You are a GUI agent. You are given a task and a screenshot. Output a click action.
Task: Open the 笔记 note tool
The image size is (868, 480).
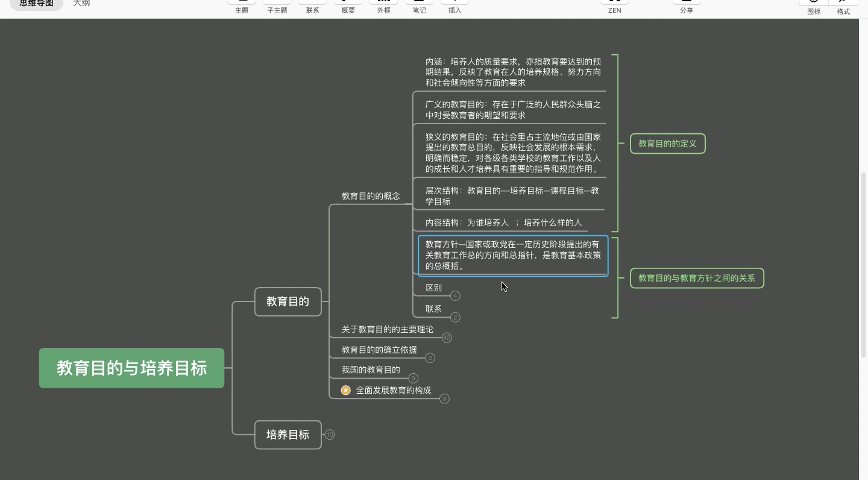(x=419, y=7)
